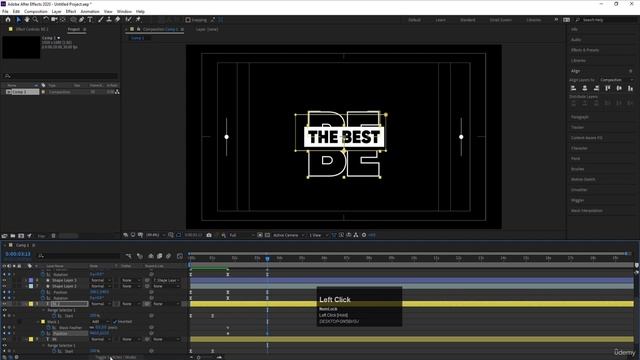
Task: Click the Home icon in toolbar
Action: click(8, 20)
